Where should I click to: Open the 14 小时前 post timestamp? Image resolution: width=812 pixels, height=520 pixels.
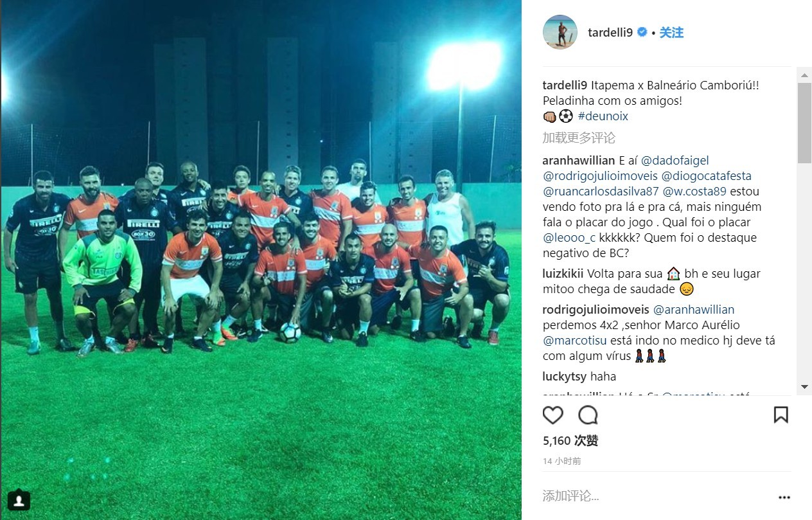[x=562, y=462]
